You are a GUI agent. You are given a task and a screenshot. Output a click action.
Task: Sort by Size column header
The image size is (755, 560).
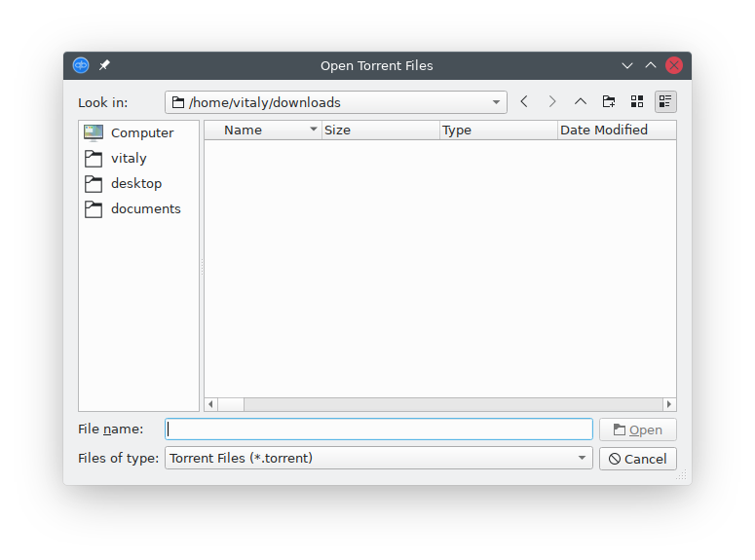380,130
